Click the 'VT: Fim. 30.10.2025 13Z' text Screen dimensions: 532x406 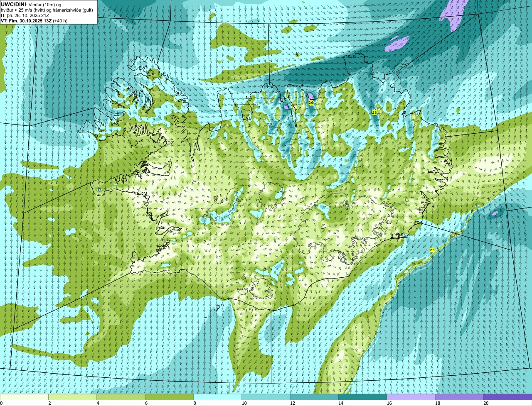pyautogui.click(x=26, y=21)
